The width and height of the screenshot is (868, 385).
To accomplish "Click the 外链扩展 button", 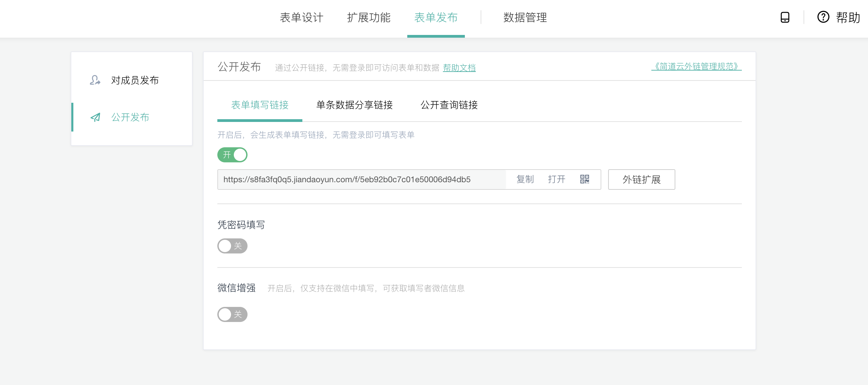I will (641, 179).
